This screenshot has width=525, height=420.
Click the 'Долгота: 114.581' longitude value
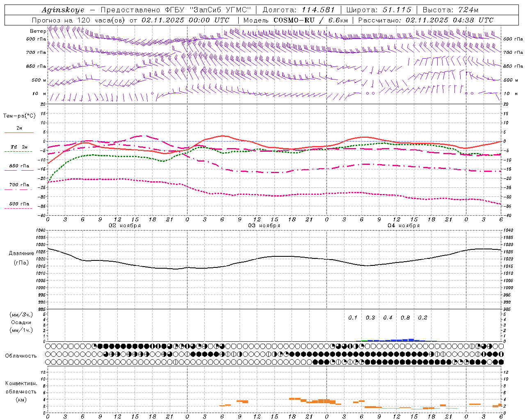(299, 10)
